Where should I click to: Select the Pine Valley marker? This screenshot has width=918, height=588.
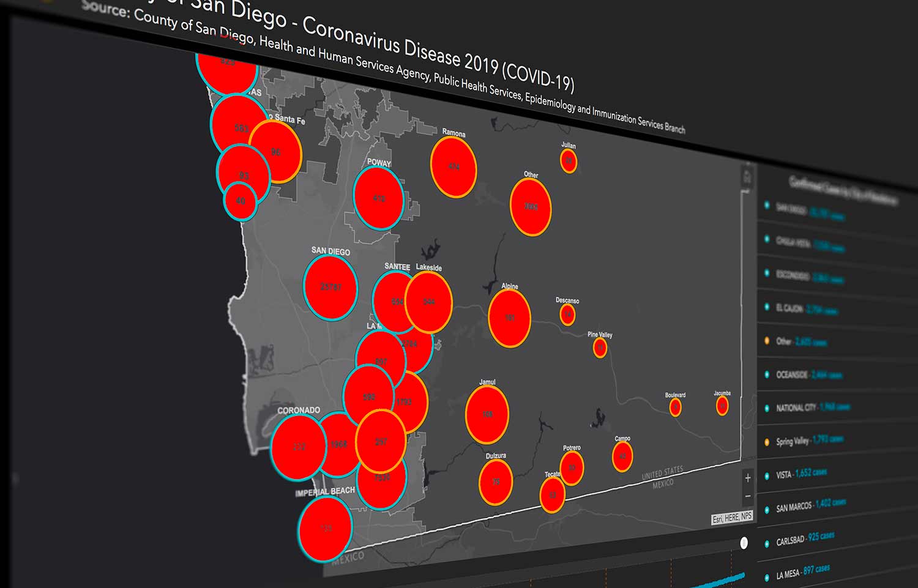[x=600, y=348]
